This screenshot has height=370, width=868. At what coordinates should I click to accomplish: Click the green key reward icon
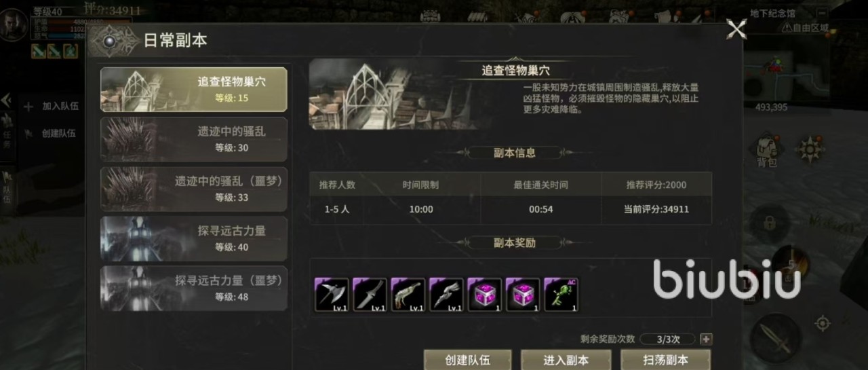(561, 295)
